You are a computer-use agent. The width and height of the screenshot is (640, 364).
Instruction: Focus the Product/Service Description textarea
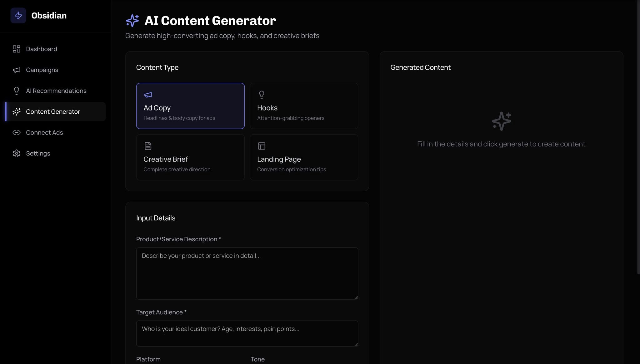coord(247,273)
